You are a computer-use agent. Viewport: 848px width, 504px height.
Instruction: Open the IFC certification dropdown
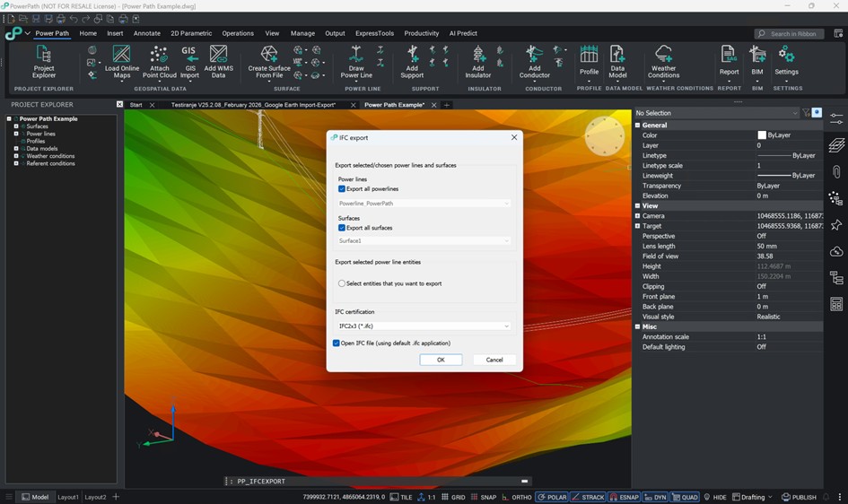[x=424, y=326]
